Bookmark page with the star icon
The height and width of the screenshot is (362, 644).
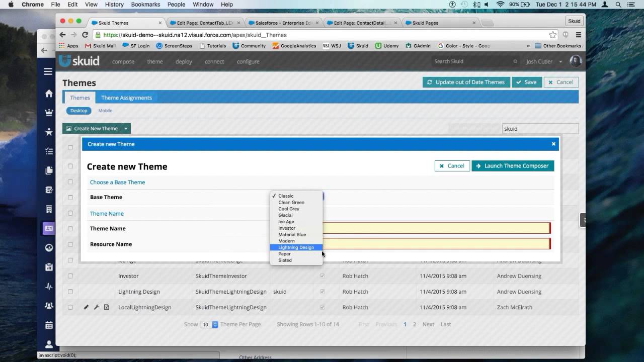click(553, 35)
